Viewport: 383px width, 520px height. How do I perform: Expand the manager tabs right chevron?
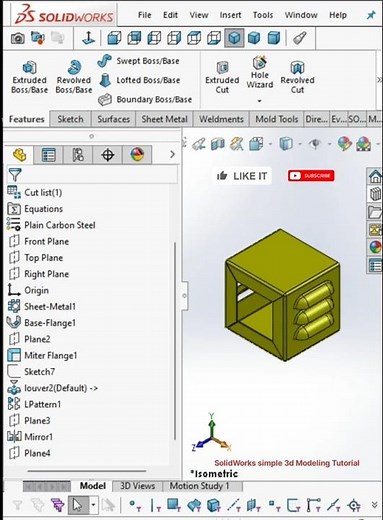[172, 155]
